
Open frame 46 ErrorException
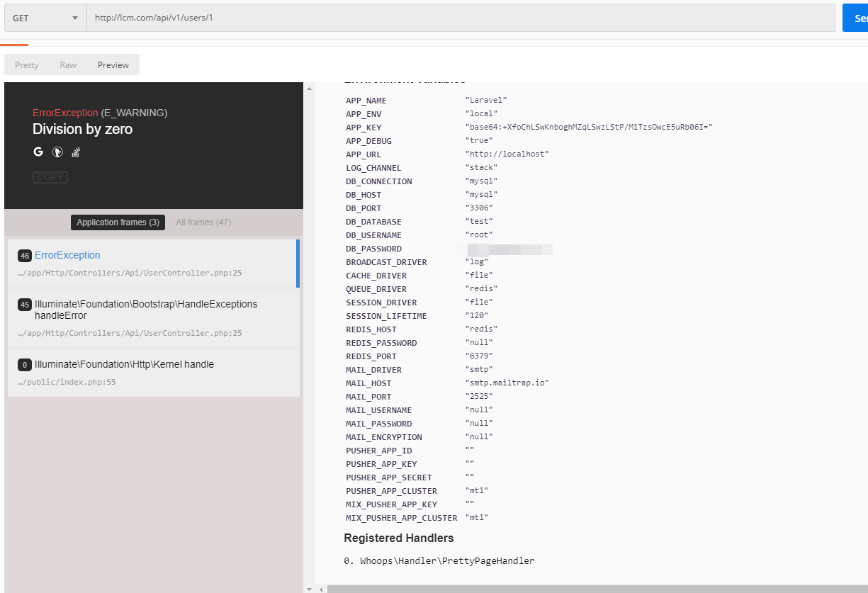152,264
